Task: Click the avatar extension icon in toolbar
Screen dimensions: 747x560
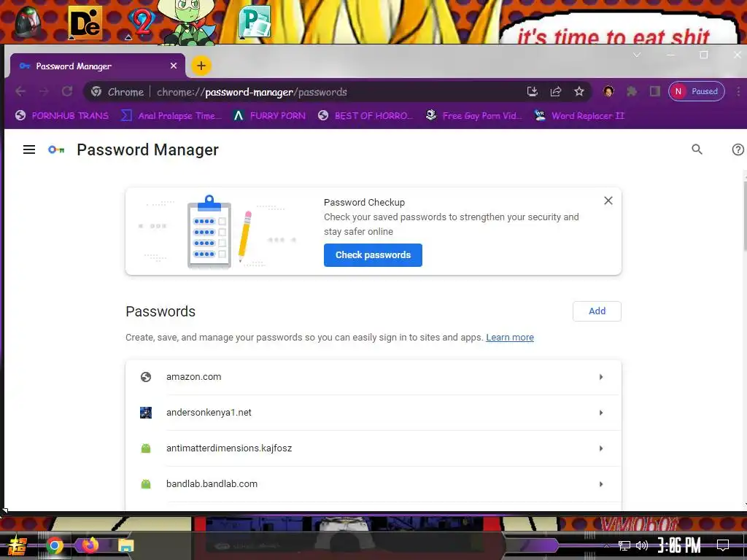Action: pos(608,91)
